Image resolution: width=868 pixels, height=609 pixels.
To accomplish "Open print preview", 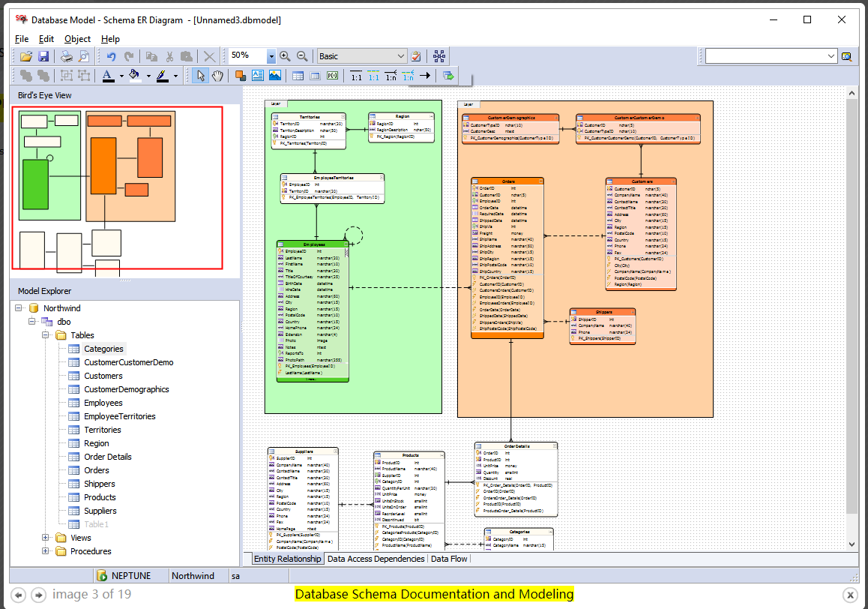I will 84,56.
